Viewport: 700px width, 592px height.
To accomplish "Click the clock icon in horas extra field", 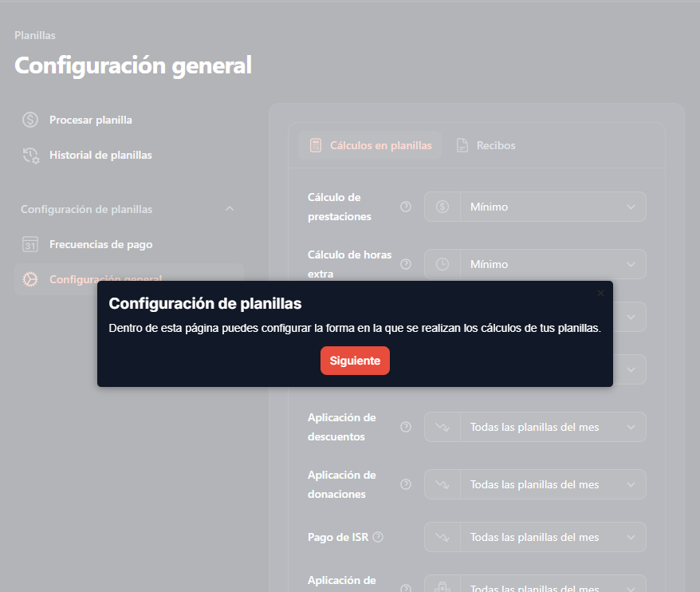I will [x=442, y=264].
